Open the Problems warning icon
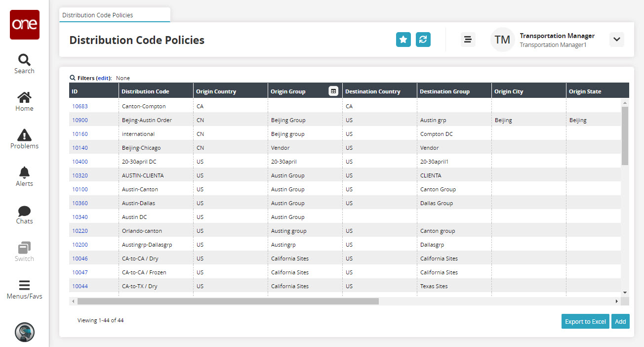The width and height of the screenshot is (644, 347). [x=24, y=139]
